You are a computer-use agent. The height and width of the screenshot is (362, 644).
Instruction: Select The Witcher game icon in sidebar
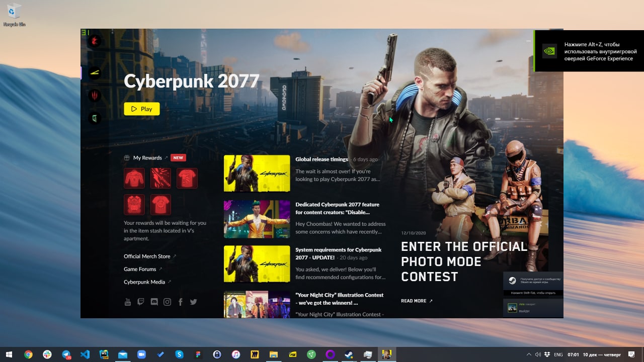click(x=94, y=96)
